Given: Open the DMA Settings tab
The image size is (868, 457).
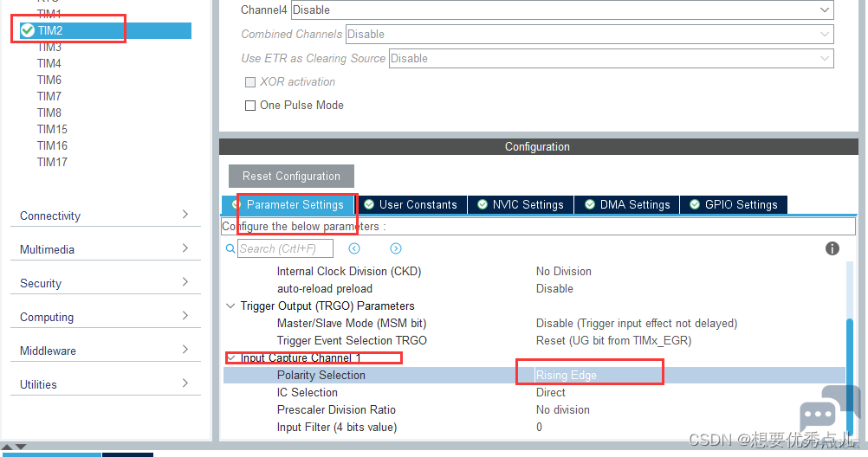Looking at the screenshot, I should [x=627, y=205].
